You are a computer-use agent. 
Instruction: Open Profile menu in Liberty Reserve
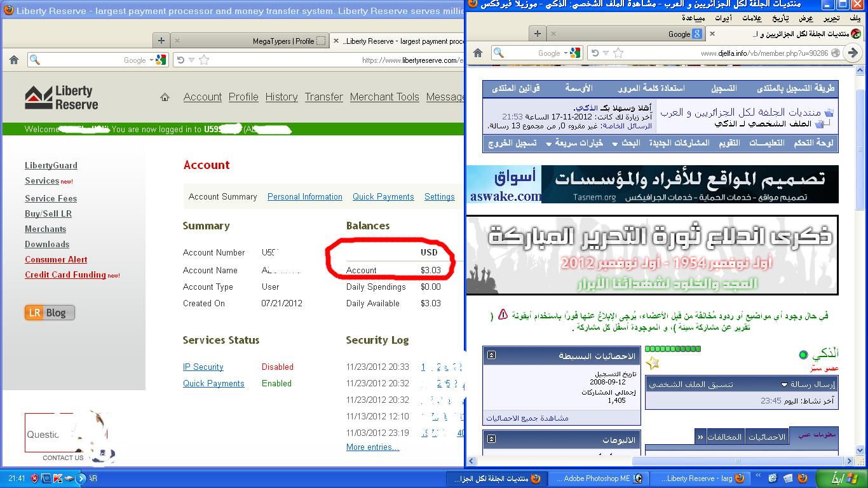point(243,97)
